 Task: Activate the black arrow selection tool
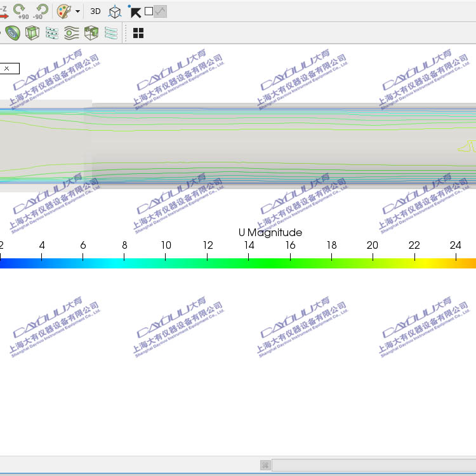click(x=135, y=11)
